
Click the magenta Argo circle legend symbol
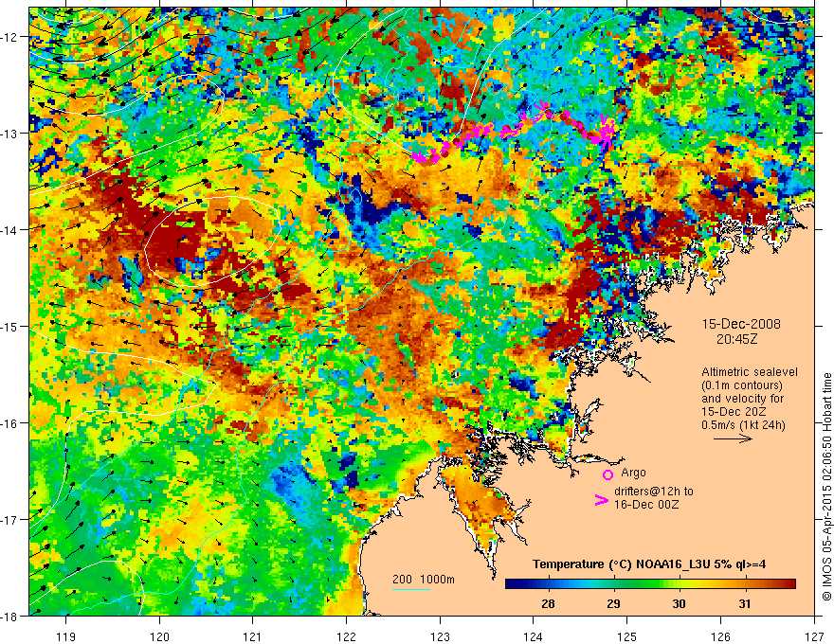point(607,474)
